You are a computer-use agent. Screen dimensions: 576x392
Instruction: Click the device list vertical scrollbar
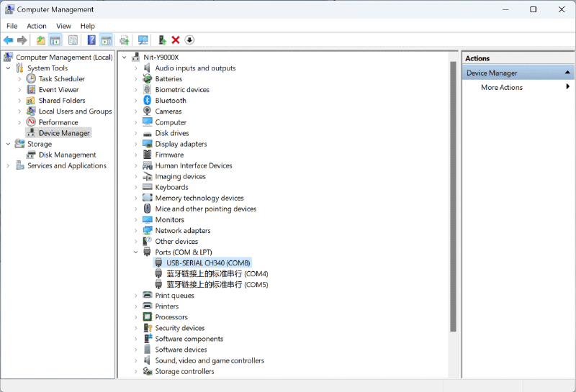[x=454, y=196]
